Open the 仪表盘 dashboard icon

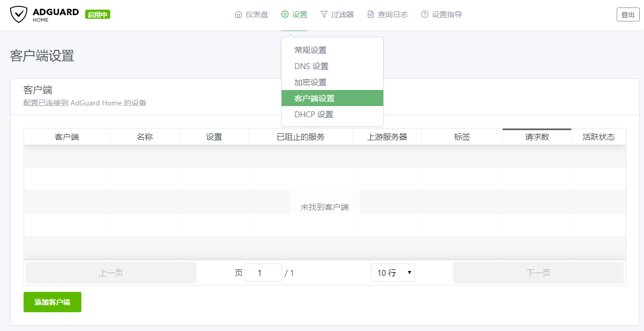pyautogui.click(x=238, y=14)
